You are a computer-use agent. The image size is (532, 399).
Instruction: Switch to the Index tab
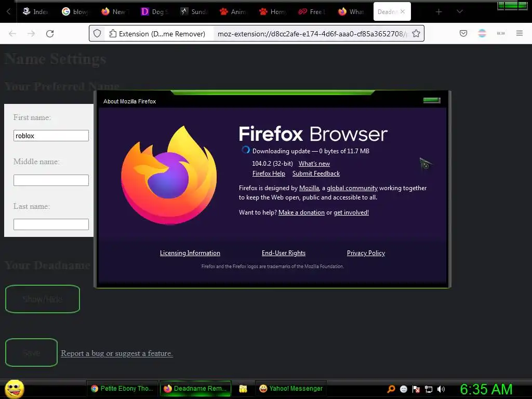point(36,11)
